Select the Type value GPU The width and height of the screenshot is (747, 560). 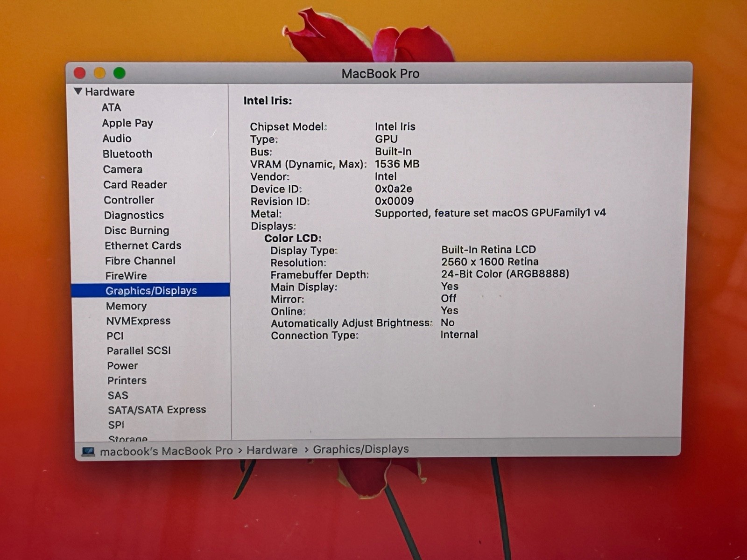[x=387, y=139]
